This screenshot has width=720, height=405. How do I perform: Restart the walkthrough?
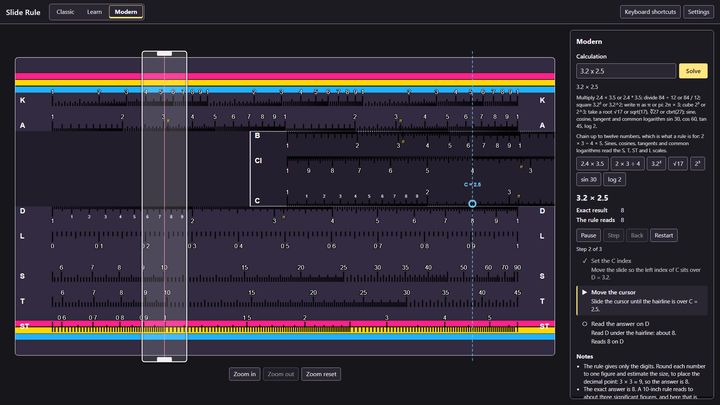tap(664, 235)
